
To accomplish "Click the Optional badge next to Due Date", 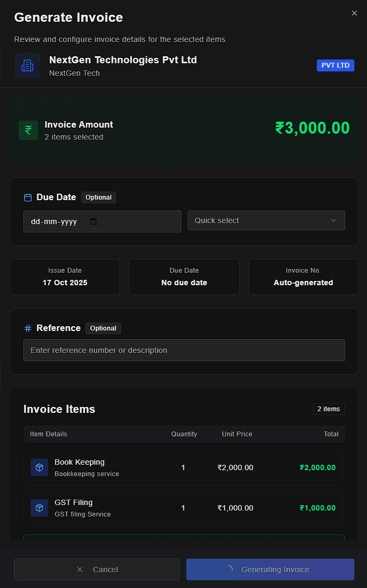I will coord(98,197).
